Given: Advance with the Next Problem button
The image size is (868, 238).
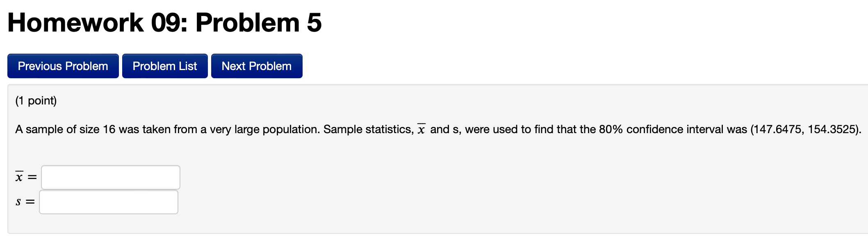Looking at the screenshot, I should coord(256,66).
